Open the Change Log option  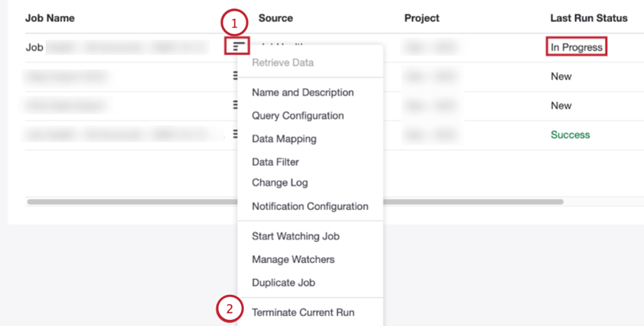(x=280, y=183)
